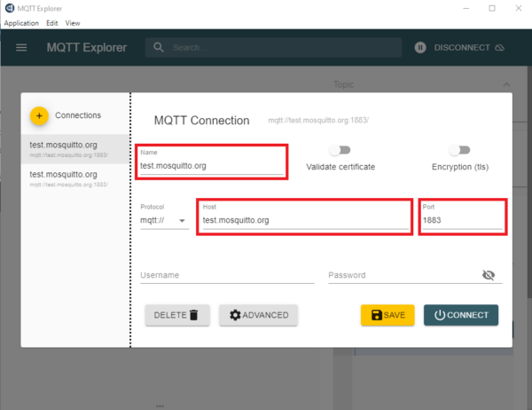Image resolution: width=532 pixels, height=410 pixels.
Task: Minimize the MQTT Explorer window
Action: (x=466, y=8)
